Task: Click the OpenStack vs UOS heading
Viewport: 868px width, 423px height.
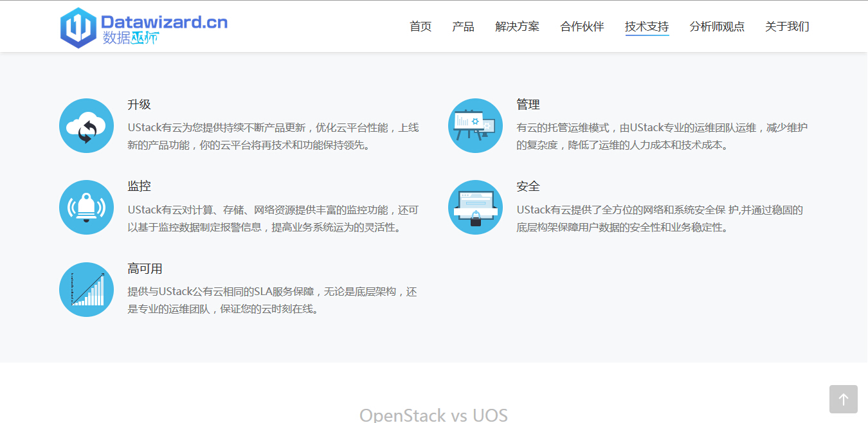Action: click(x=433, y=415)
